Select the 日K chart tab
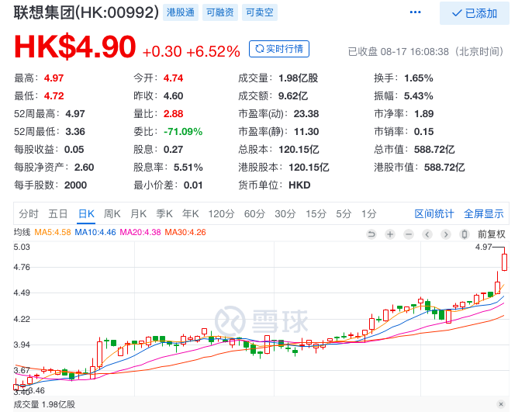 coord(86,214)
